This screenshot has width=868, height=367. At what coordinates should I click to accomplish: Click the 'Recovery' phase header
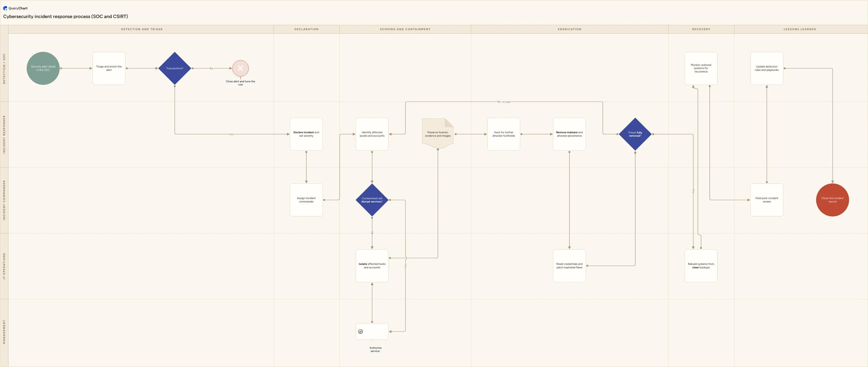pos(701,29)
